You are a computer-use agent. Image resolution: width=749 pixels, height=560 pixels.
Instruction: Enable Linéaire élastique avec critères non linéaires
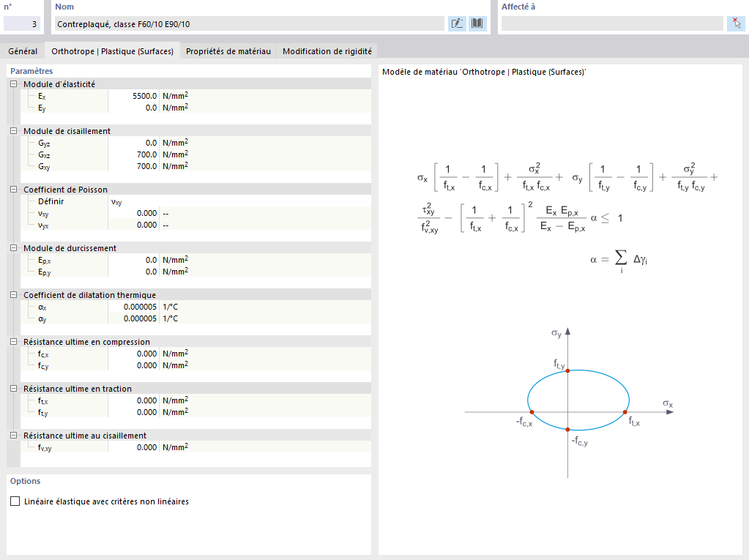(15, 501)
